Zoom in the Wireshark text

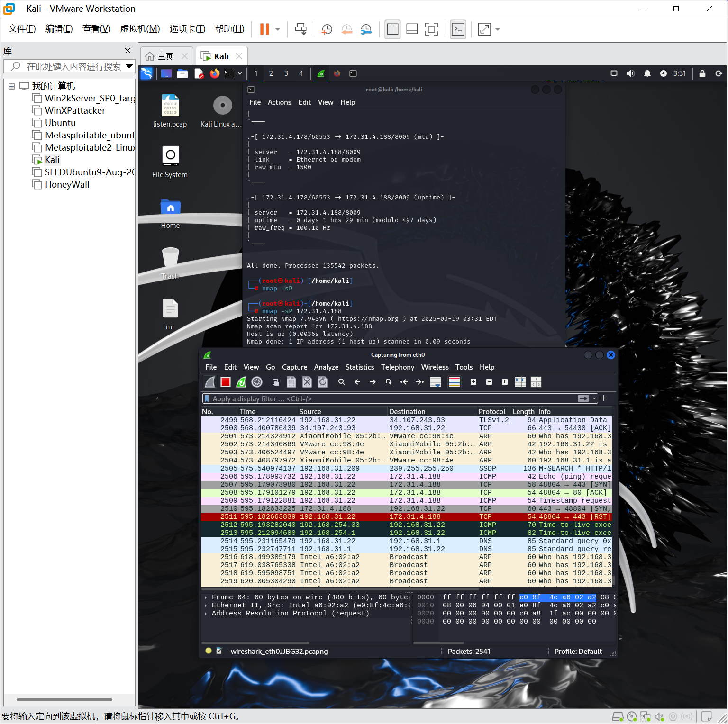(473, 382)
